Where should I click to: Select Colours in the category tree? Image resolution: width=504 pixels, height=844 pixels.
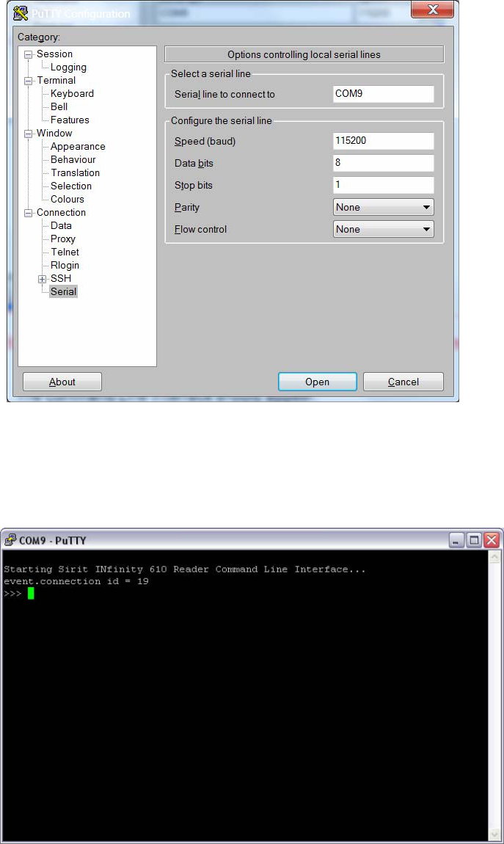[67, 199]
